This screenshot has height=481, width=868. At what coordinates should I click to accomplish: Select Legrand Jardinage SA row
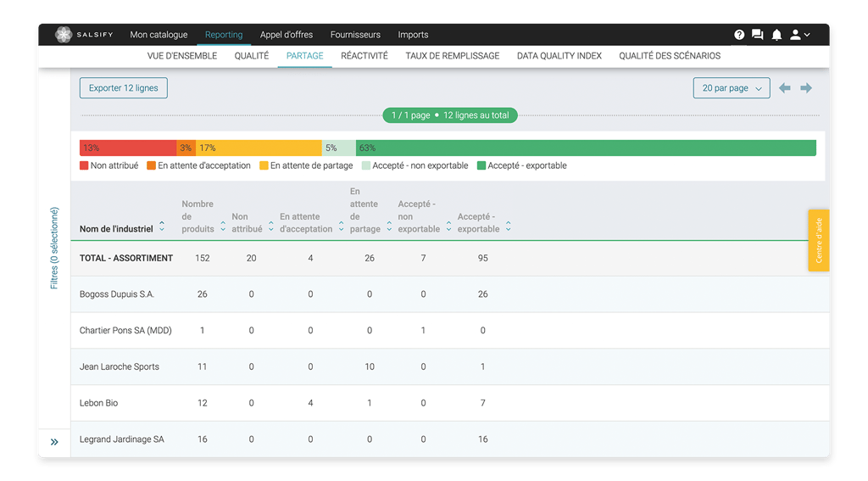450,439
